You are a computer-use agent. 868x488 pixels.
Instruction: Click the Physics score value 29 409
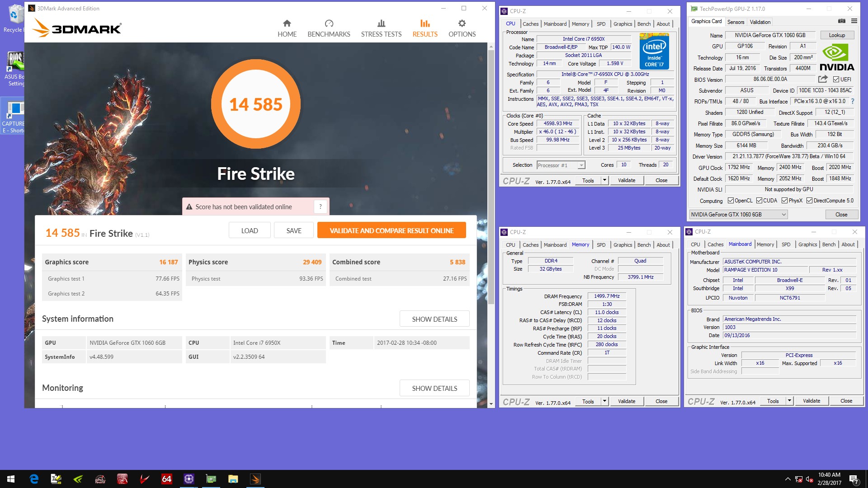pos(312,262)
